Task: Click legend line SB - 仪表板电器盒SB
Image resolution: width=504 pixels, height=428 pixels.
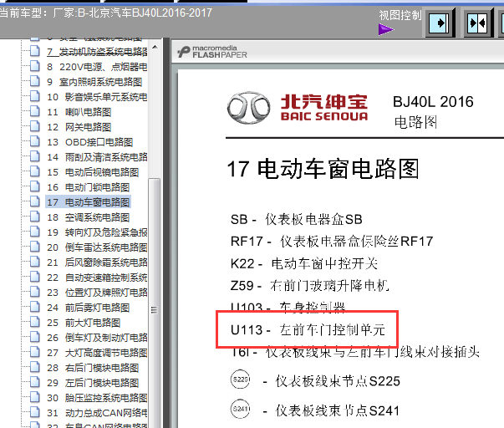Action: click(x=297, y=219)
